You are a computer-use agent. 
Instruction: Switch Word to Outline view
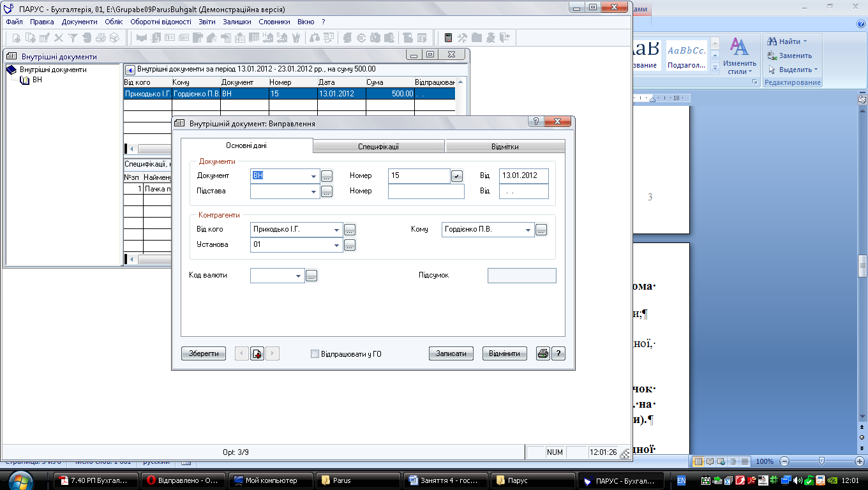point(733,461)
